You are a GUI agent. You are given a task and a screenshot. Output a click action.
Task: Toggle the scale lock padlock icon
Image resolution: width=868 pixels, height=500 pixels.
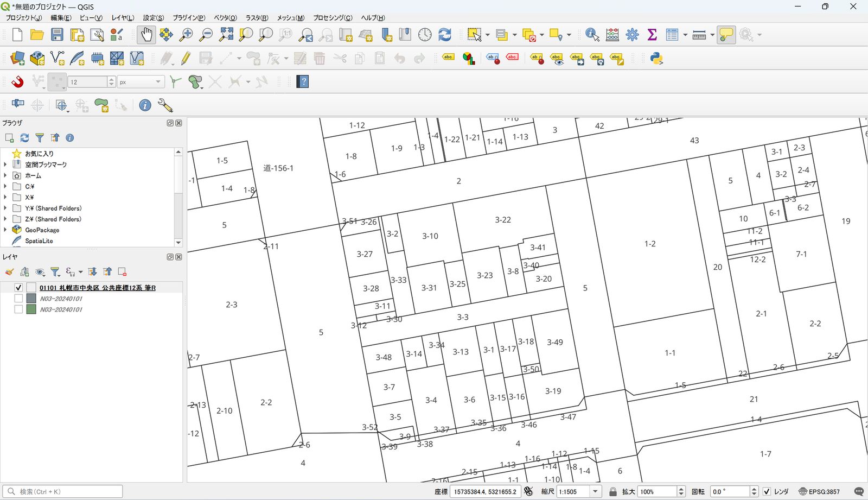[613, 491]
